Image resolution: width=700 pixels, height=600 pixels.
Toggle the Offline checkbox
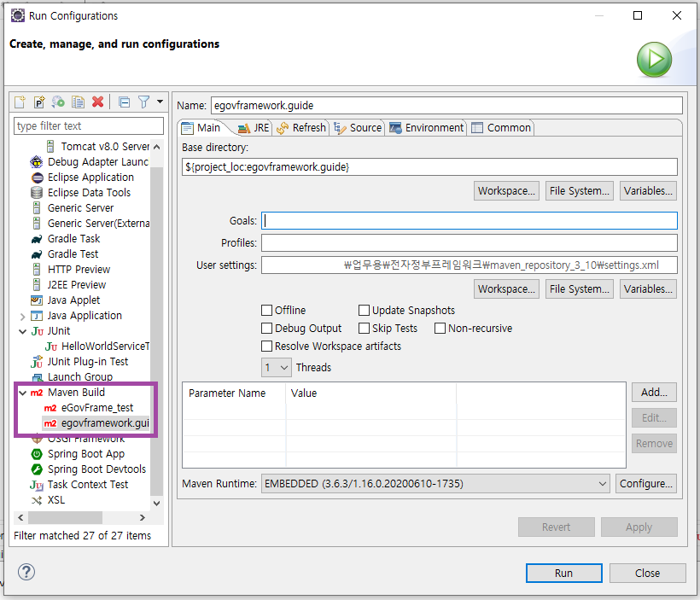click(x=266, y=311)
